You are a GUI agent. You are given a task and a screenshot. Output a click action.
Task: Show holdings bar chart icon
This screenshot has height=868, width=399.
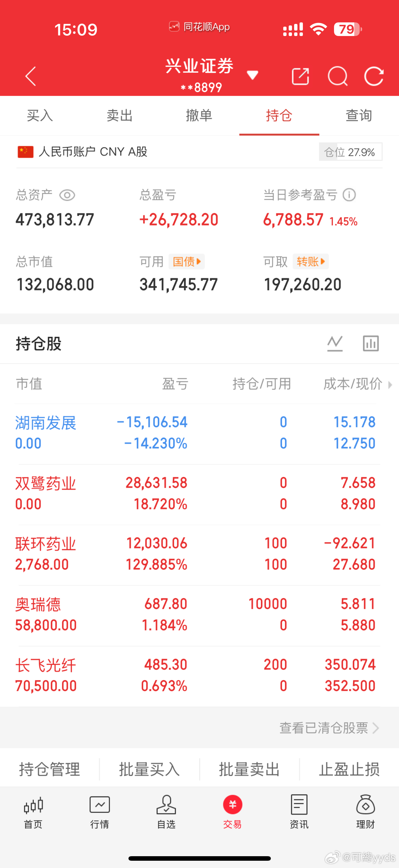pos(371,344)
